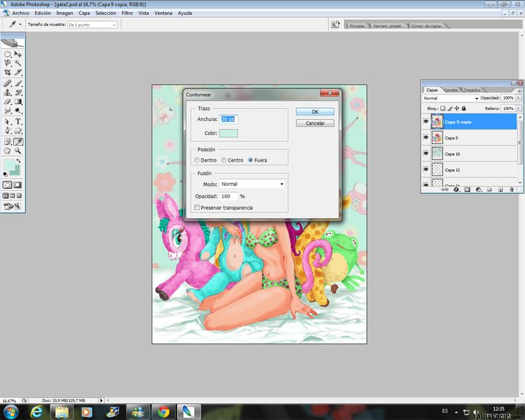Hide the Capa 9 layer
Screen dimensions: 525x420
(426, 137)
